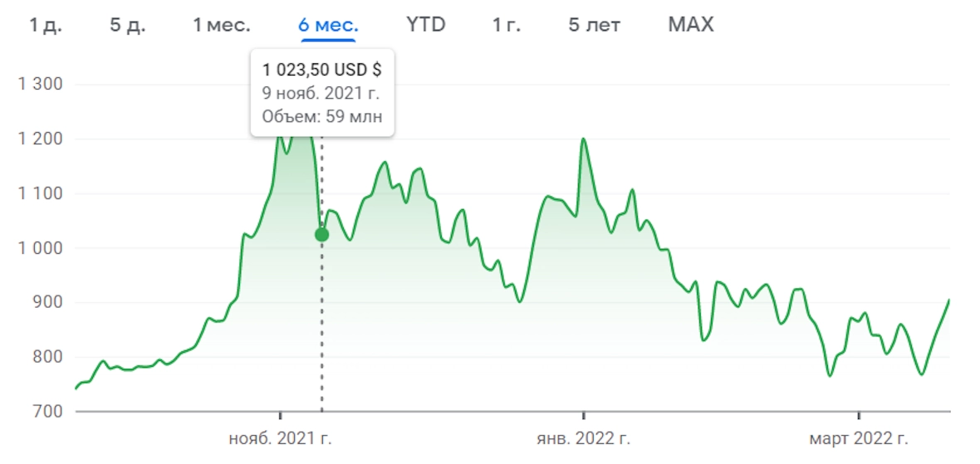Click the Объем: 59 млн volume text

click(322, 116)
